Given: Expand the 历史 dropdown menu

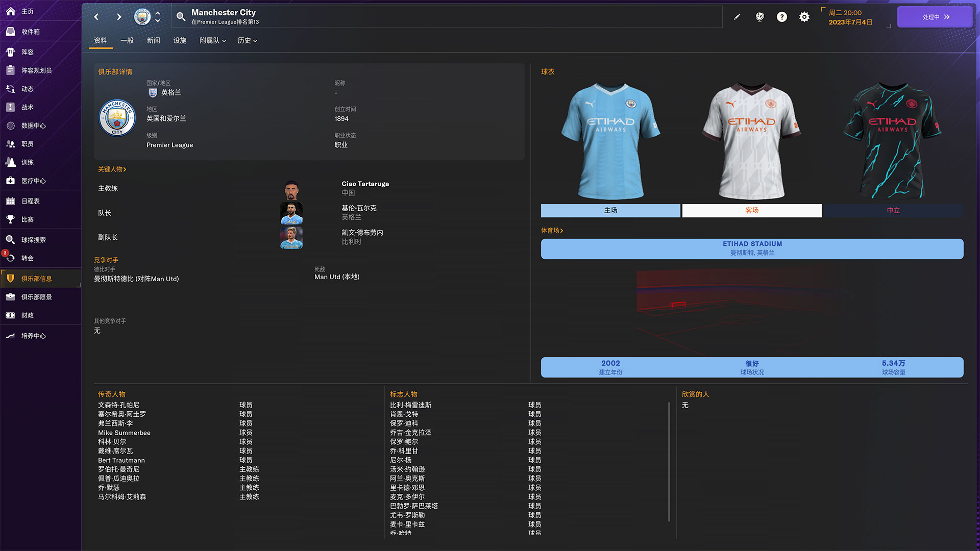Looking at the screenshot, I should click(248, 40).
